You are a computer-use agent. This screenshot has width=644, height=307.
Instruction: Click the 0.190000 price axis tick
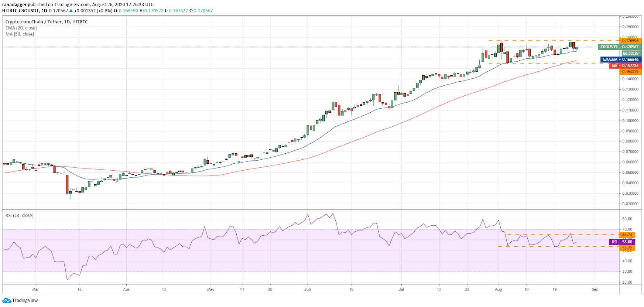630,27
